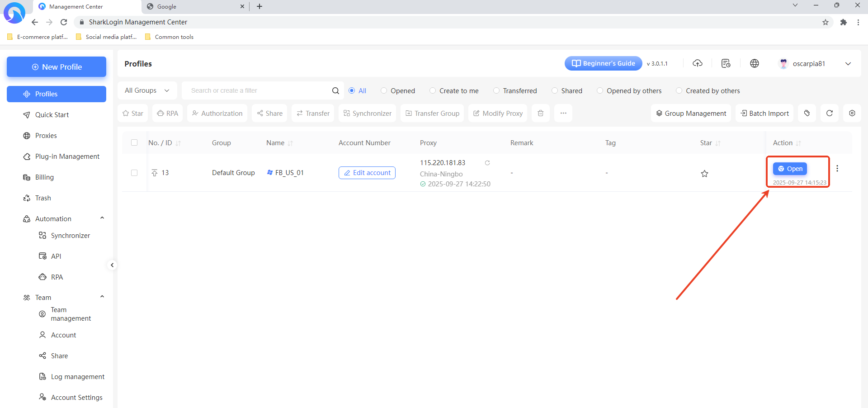This screenshot has height=408, width=868.
Task: Refresh the proxy 115.220.181.83 check icon
Action: pyautogui.click(x=487, y=163)
